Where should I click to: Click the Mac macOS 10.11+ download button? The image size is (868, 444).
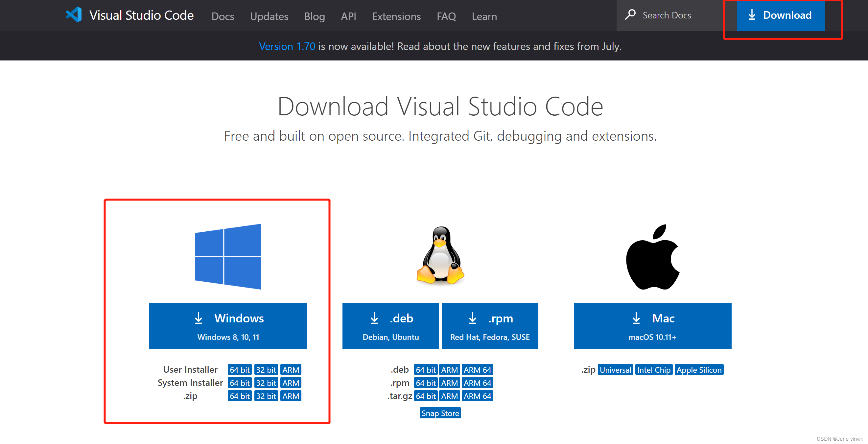pyautogui.click(x=652, y=325)
